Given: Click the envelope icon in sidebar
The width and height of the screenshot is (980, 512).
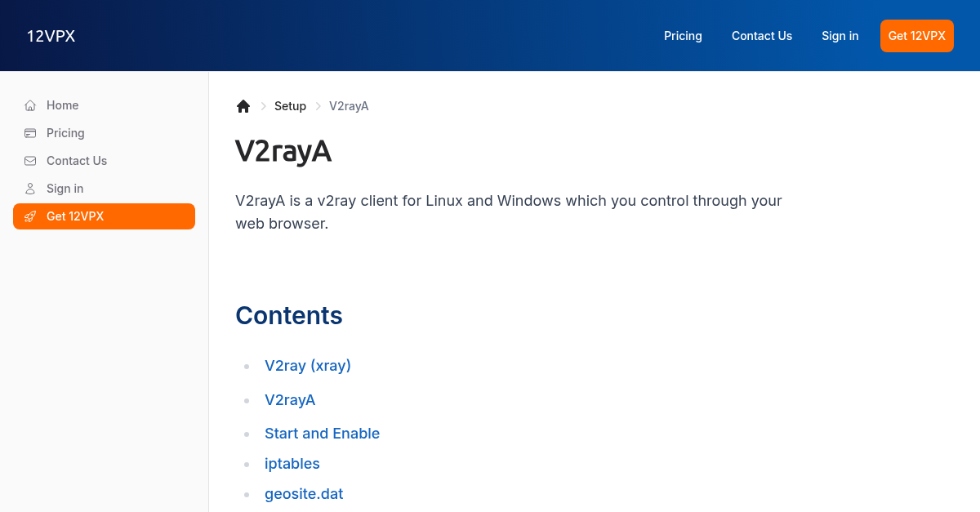Looking at the screenshot, I should point(30,161).
